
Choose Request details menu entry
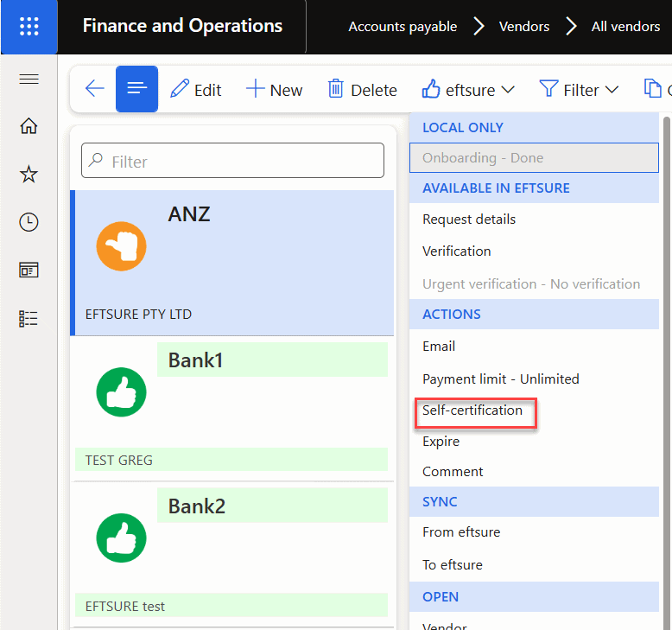(x=534, y=220)
